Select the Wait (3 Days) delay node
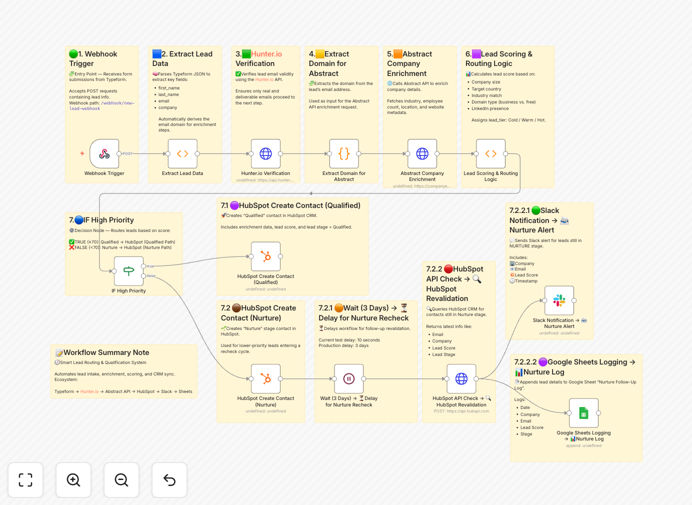Viewport: 692px width, 505px height. [x=349, y=379]
